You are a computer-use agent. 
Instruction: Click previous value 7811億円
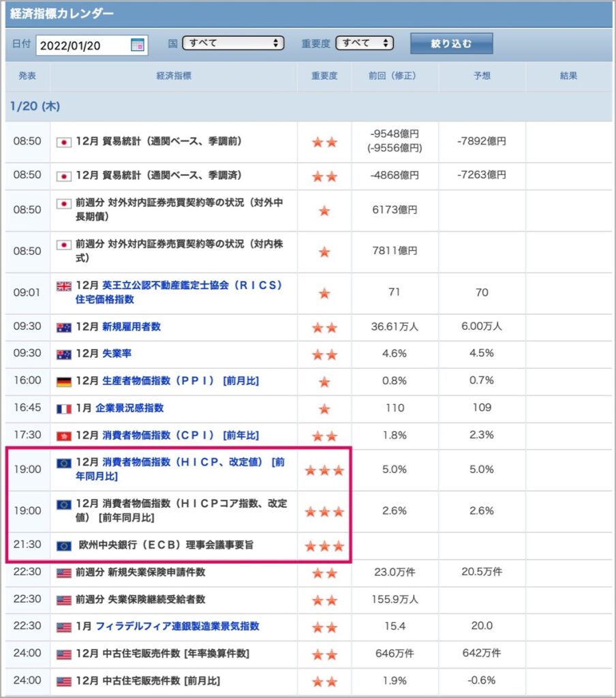click(395, 251)
